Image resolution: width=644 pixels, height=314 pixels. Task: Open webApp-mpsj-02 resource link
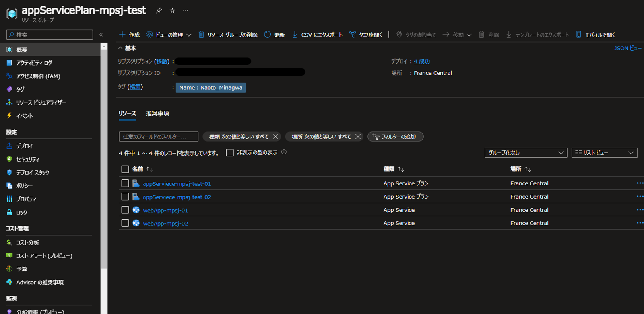(x=165, y=224)
